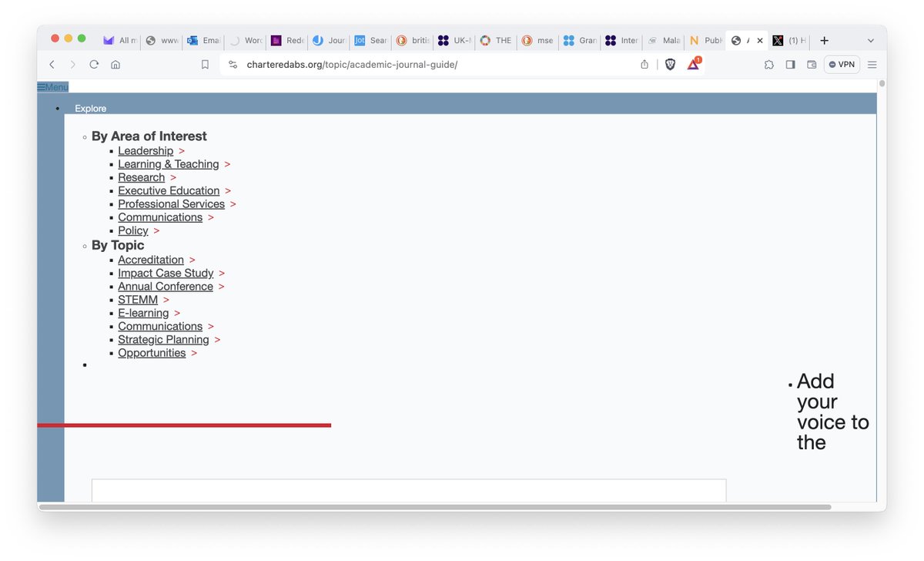
Task: Open the Leadership link
Action: pyautogui.click(x=146, y=151)
